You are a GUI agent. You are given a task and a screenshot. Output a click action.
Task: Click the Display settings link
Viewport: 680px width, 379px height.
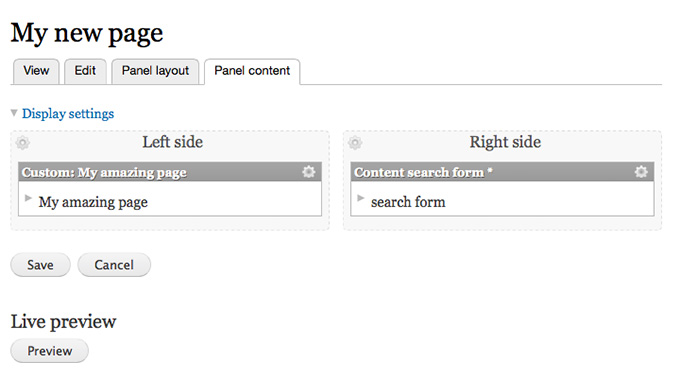point(68,114)
